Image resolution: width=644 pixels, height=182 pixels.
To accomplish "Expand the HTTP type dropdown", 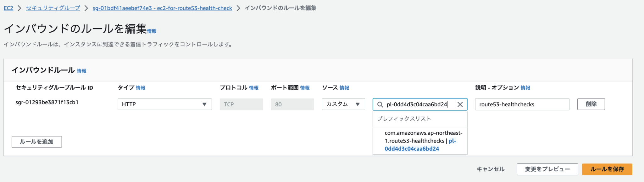I will (165, 104).
